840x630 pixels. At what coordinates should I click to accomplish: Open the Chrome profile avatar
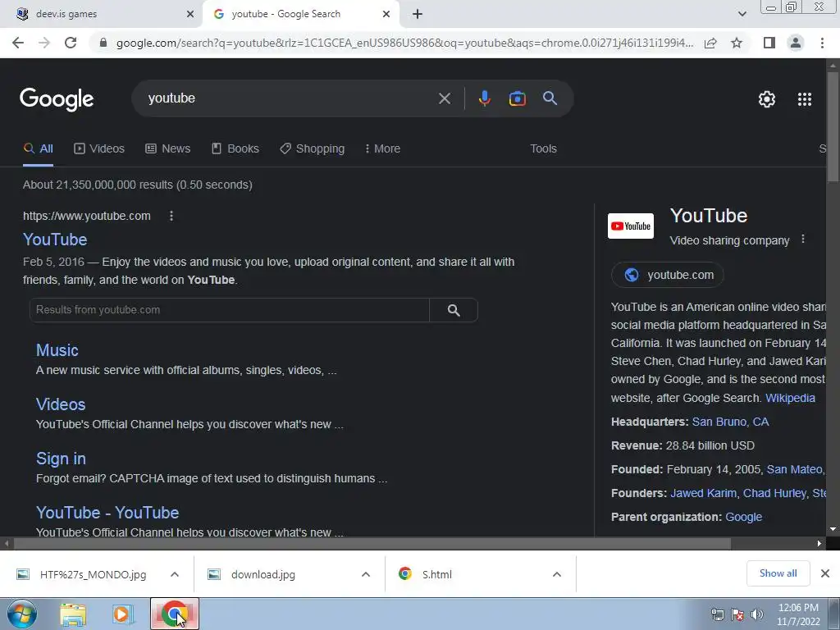[796, 43]
